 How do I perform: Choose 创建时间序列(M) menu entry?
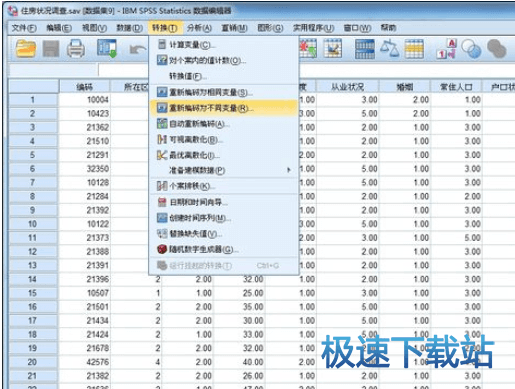coord(223,218)
